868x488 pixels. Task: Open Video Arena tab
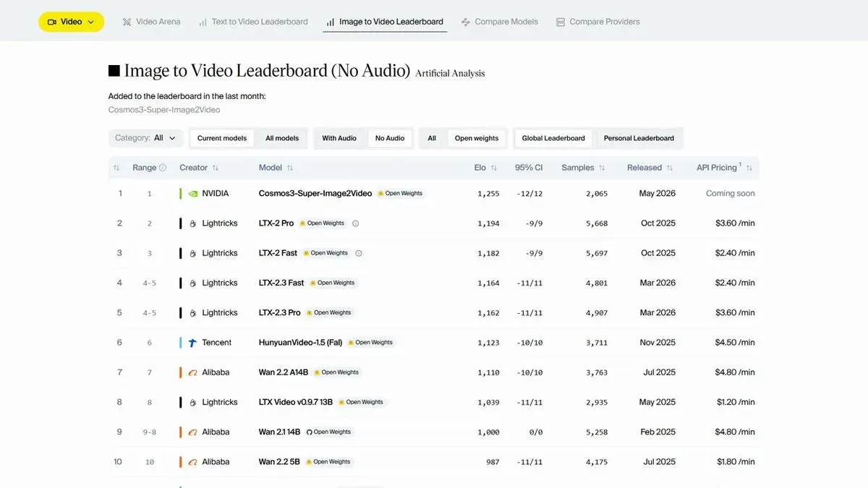[152, 22]
